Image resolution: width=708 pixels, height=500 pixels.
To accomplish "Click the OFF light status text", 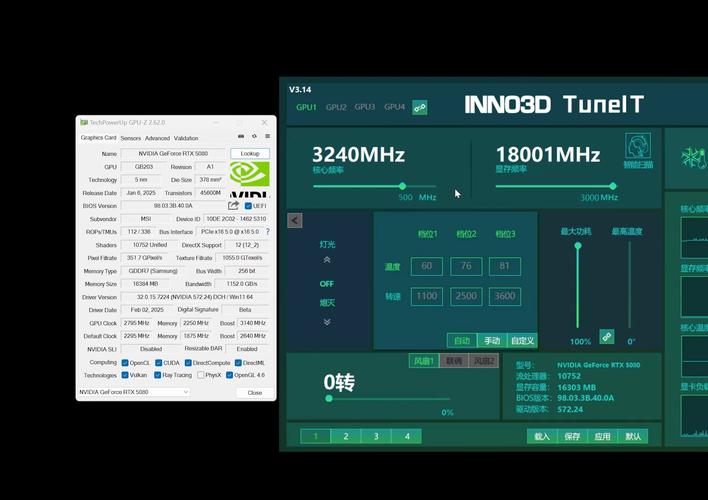I will (326, 284).
